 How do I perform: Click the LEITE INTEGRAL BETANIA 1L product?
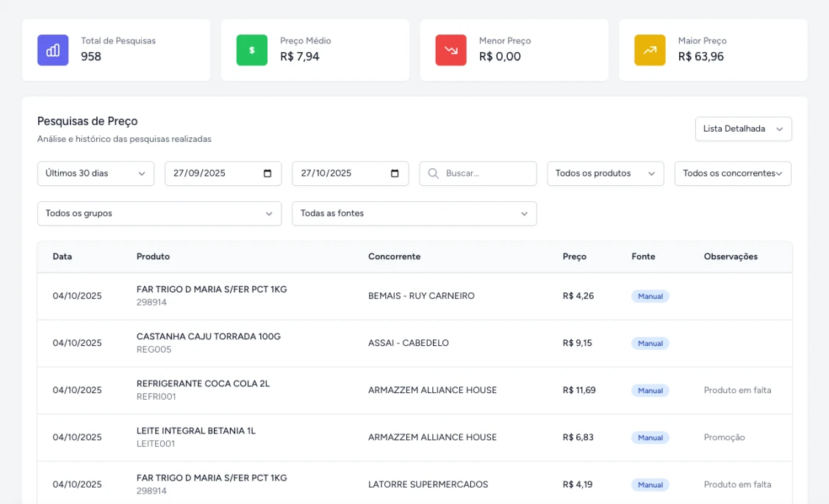[196, 431]
